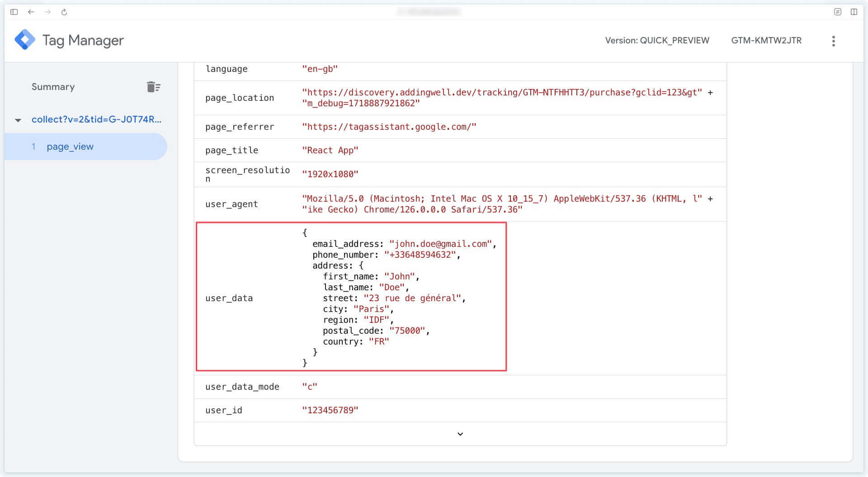Viewport: 868px width, 477px height.
Task: Click the country "FR" value
Action: 379,341
